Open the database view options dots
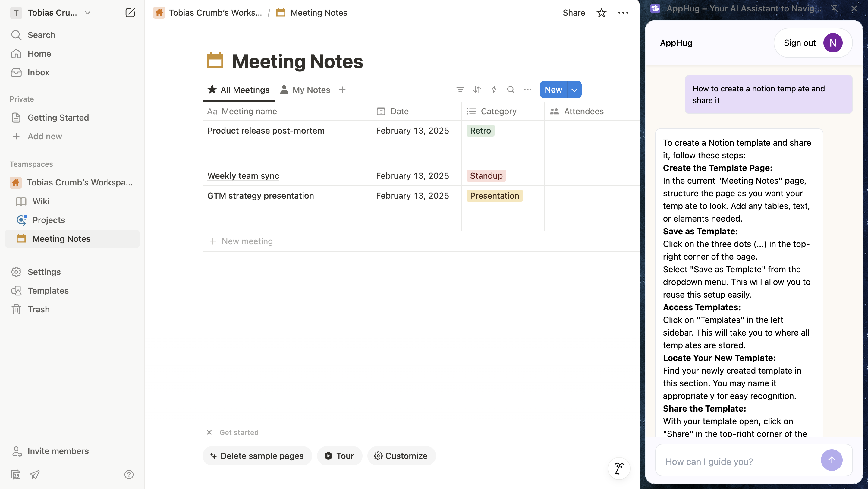The width and height of the screenshot is (868, 489). 528,90
